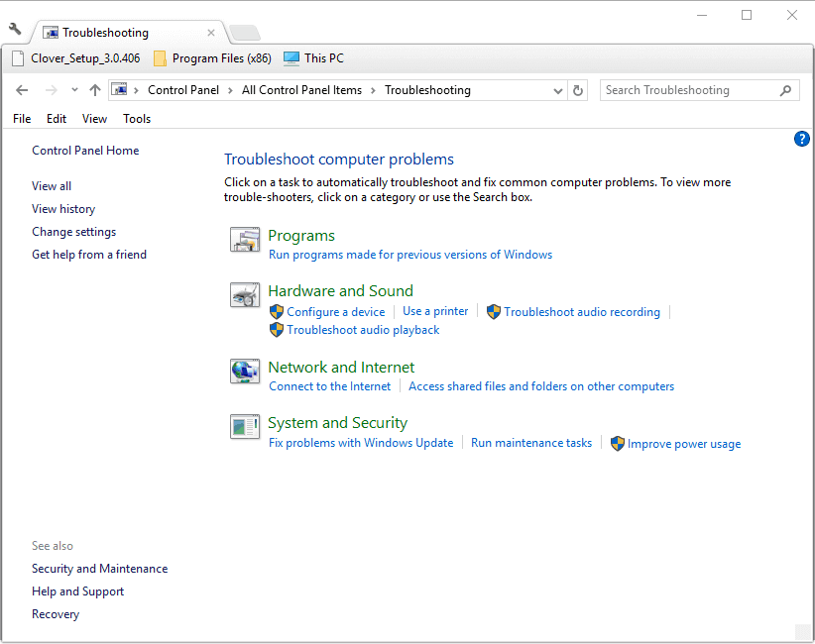This screenshot has height=644, width=815.
Task: Open System and Security heading
Action: [x=337, y=423]
